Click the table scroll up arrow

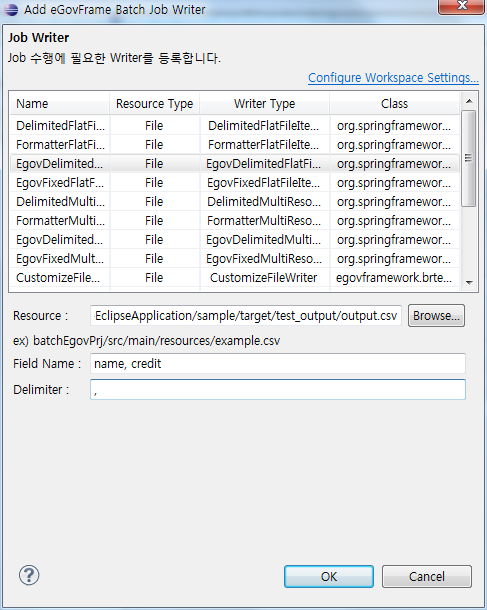[469, 101]
